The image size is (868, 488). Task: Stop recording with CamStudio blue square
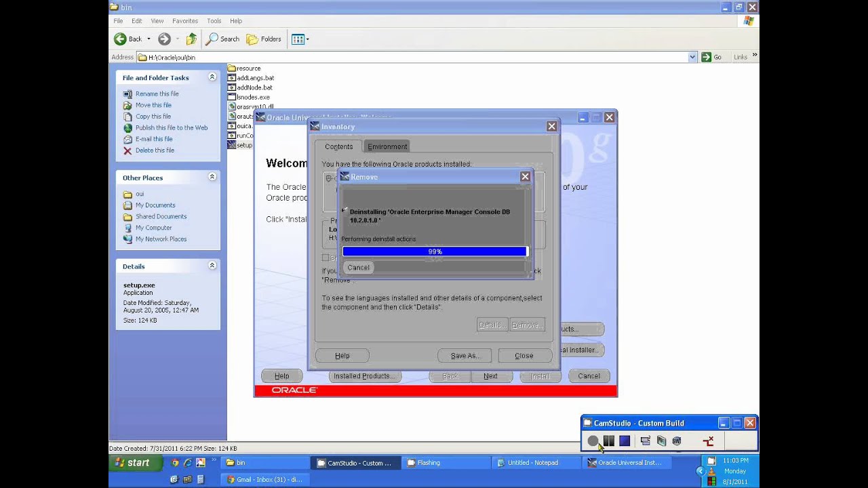625,441
